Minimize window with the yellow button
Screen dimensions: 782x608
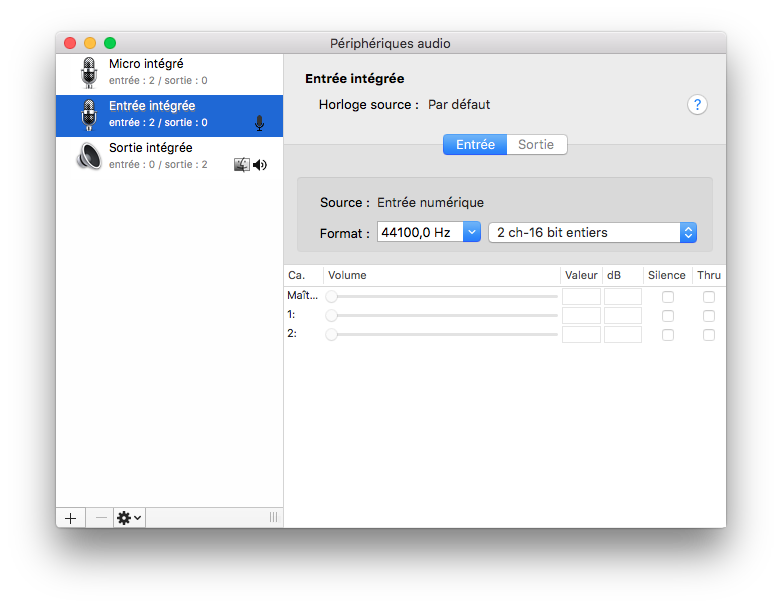[x=90, y=43]
